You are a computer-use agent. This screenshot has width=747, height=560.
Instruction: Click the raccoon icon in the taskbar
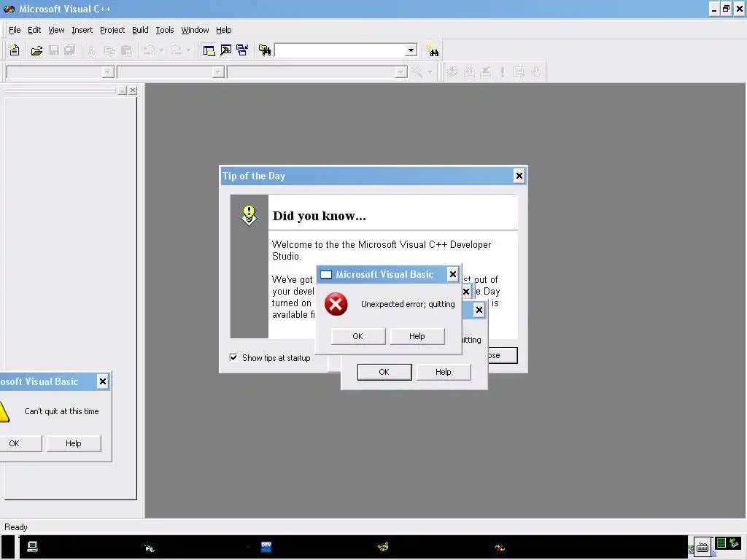[x=383, y=547]
